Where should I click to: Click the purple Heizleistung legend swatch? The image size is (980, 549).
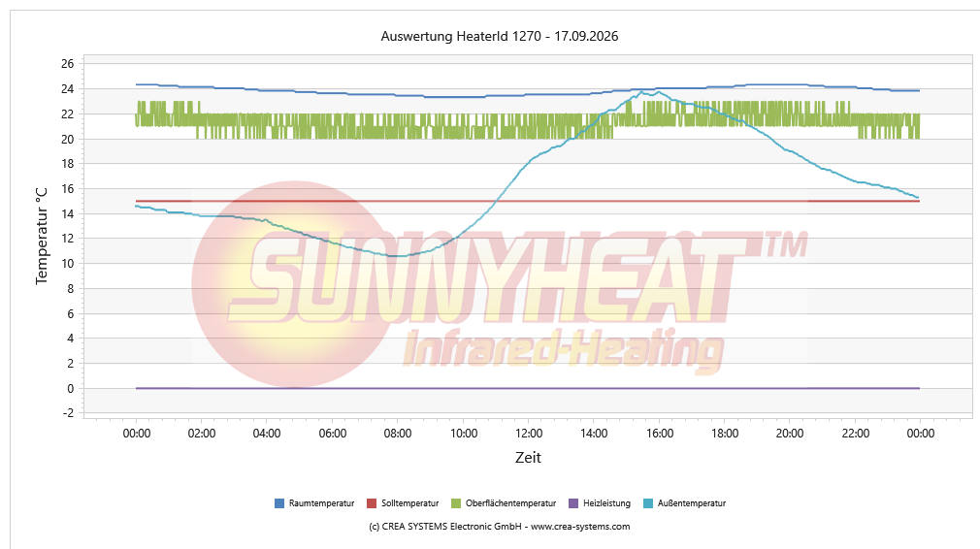coord(573,503)
